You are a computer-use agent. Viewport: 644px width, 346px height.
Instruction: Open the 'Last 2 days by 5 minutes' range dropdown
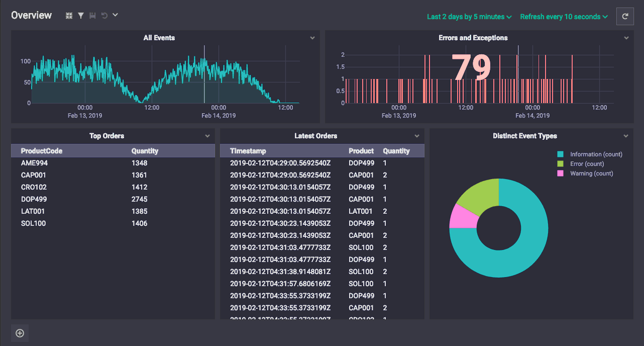click(x=469, y=17)
